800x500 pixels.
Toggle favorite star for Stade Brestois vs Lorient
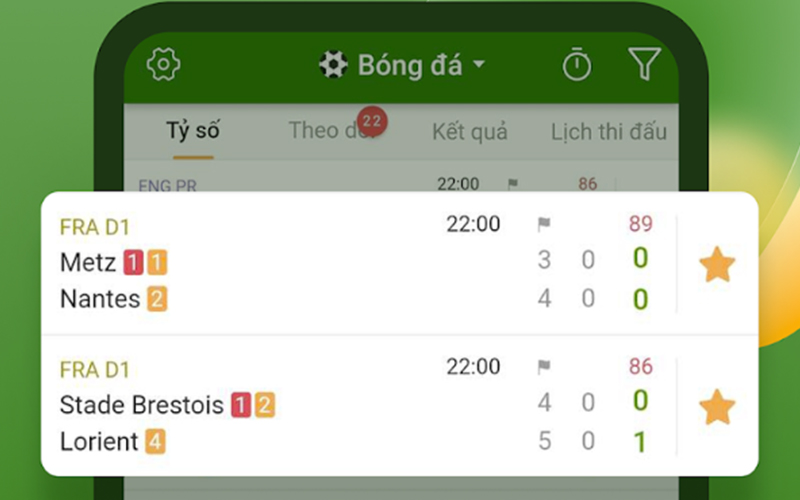(716, 408)
